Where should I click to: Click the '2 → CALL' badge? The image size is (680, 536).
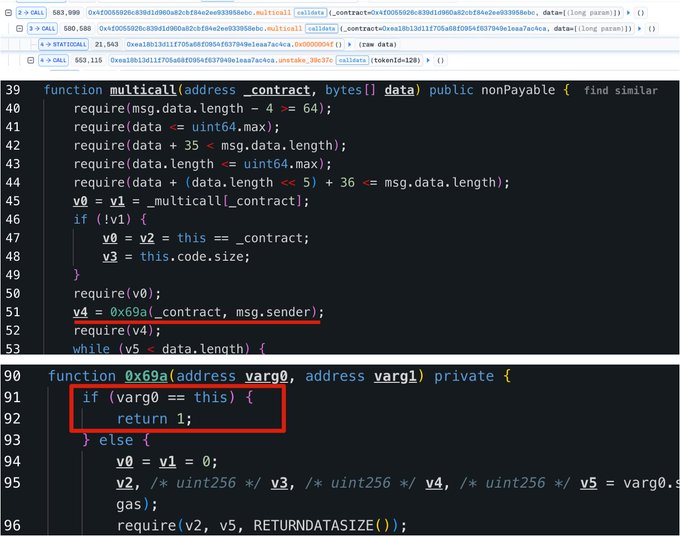[x=31, y=13]
